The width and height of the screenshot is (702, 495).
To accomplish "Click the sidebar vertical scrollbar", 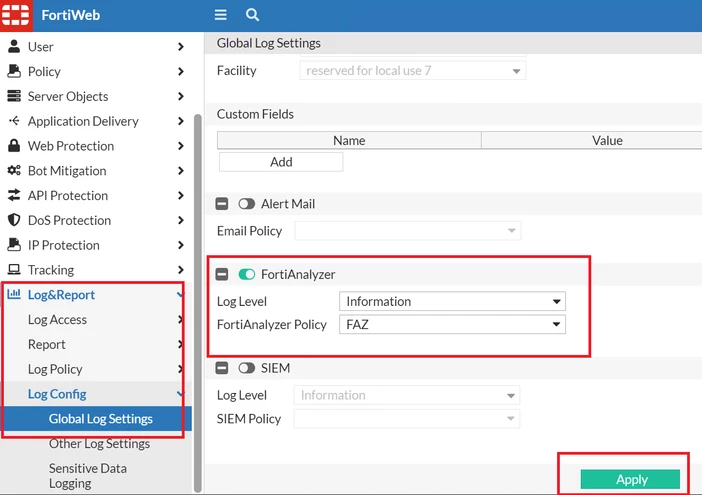I will (x=197, y=303).
